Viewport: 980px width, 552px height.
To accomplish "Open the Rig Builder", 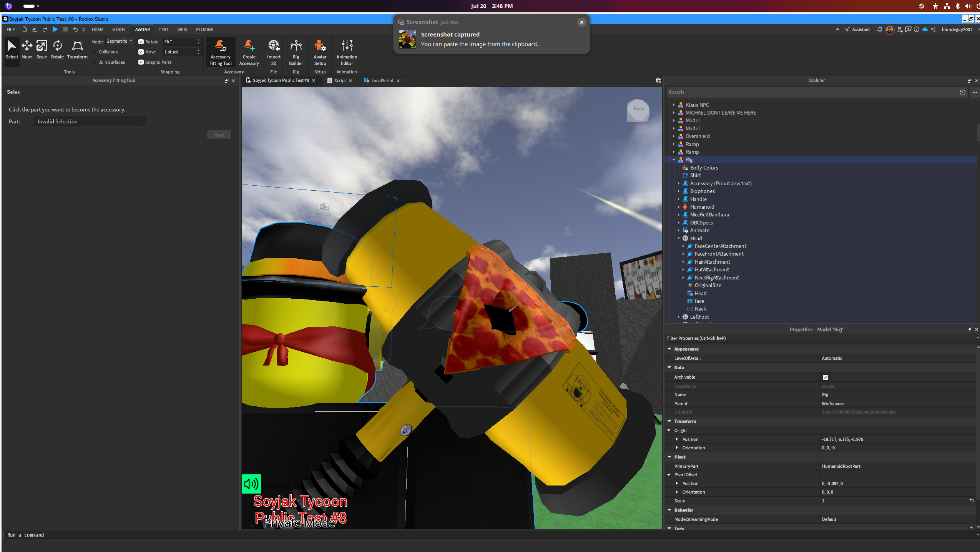I will (296, 53).
